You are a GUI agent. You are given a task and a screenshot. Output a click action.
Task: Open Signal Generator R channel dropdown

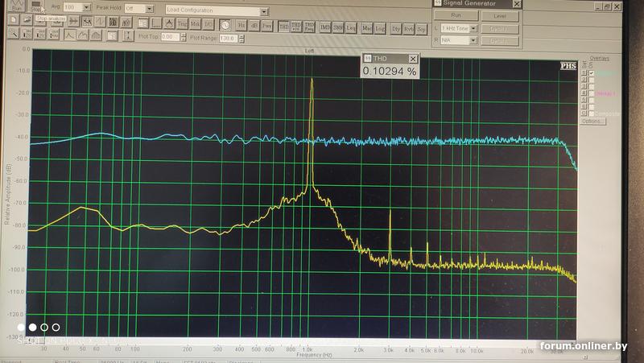[473, 40]
